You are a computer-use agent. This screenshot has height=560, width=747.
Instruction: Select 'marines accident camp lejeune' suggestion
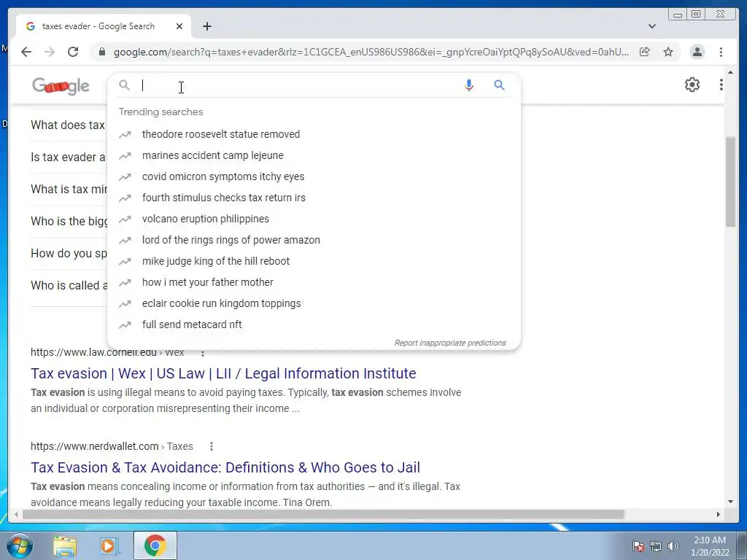pos(212,155)
